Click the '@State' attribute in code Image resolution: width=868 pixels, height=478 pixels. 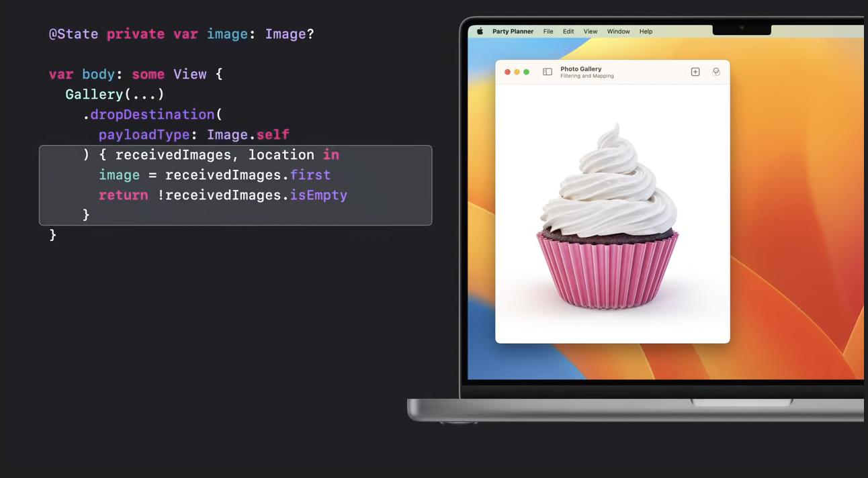pos(73,34)
